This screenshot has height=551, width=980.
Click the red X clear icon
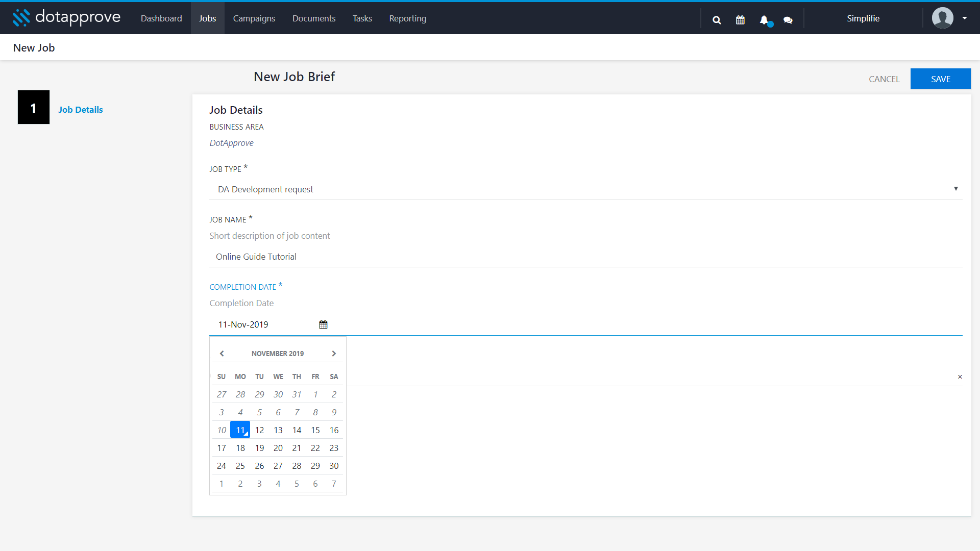pyautogui.click(x=960, y=377)
